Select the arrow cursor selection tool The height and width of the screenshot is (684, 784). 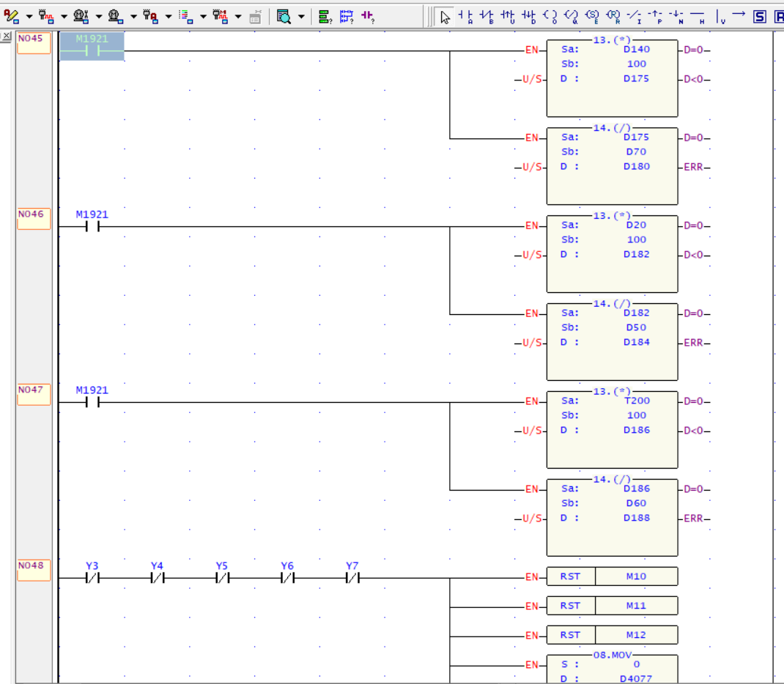click(445, 17)
